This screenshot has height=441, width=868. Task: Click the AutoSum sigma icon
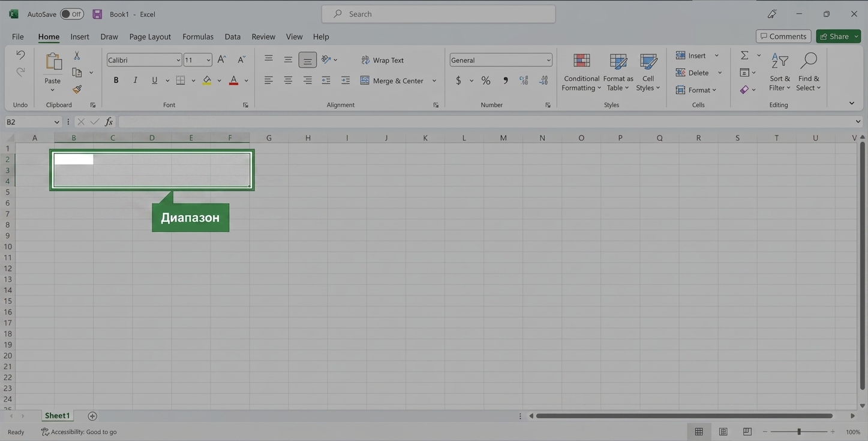point(744,55)
